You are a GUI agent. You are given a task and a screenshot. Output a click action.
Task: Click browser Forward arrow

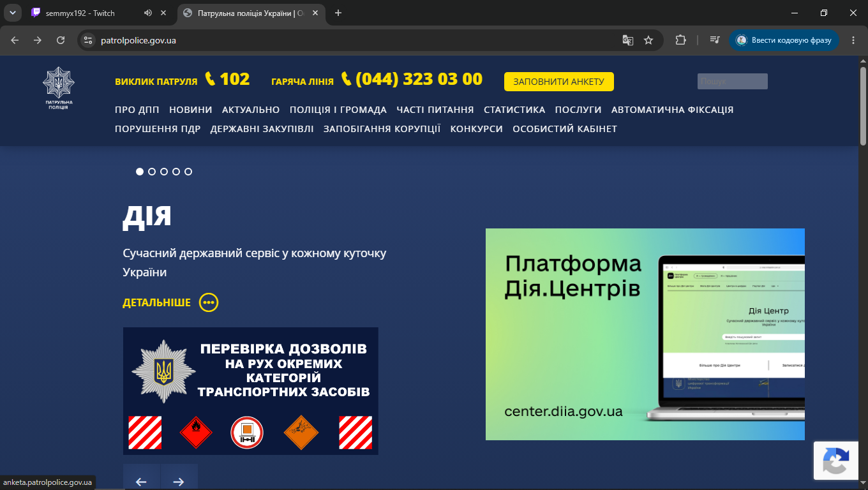coord(38,40)
